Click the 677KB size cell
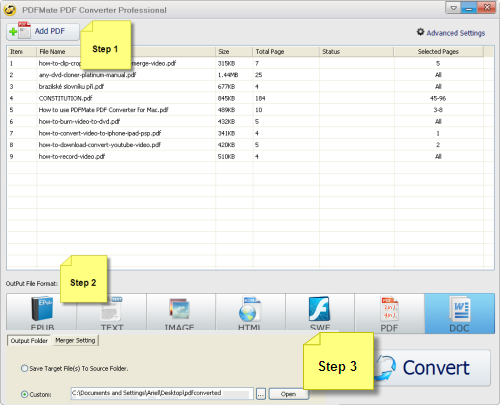Screen dimensions: 500x405 tap(234, 87)
